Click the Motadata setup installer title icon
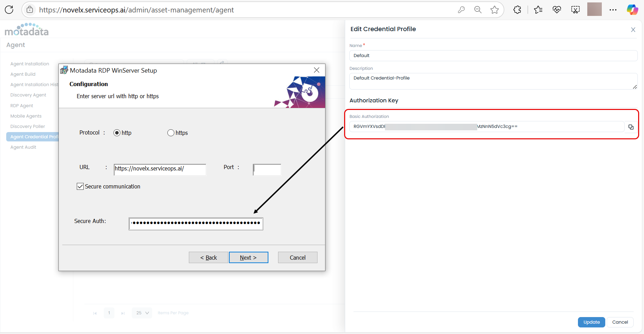The image size is (644, 334). 64,70
